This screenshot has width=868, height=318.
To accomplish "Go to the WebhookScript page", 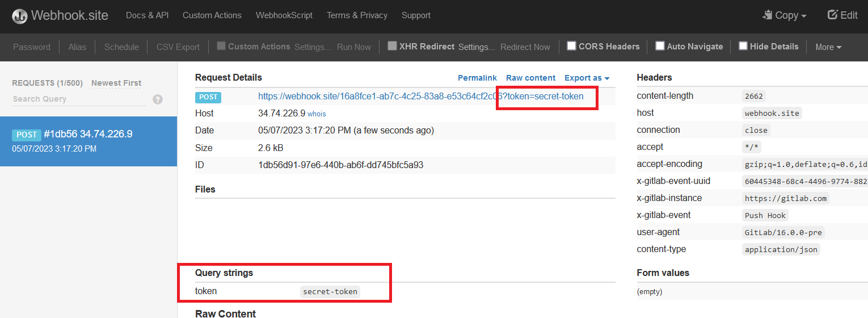I will (284, 15).
